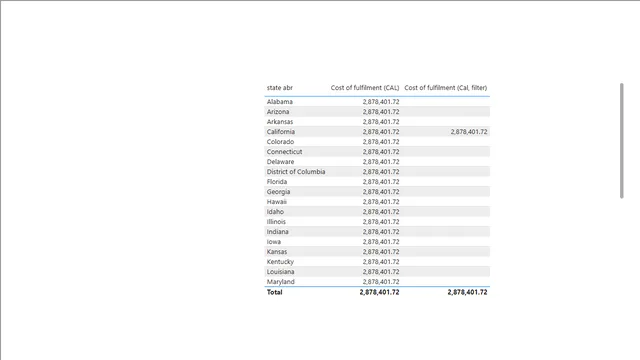Click Maryland's Cost of fulfilment (CAL) value
The height and width of the screenshot is (360, 640).
[381, 282]
